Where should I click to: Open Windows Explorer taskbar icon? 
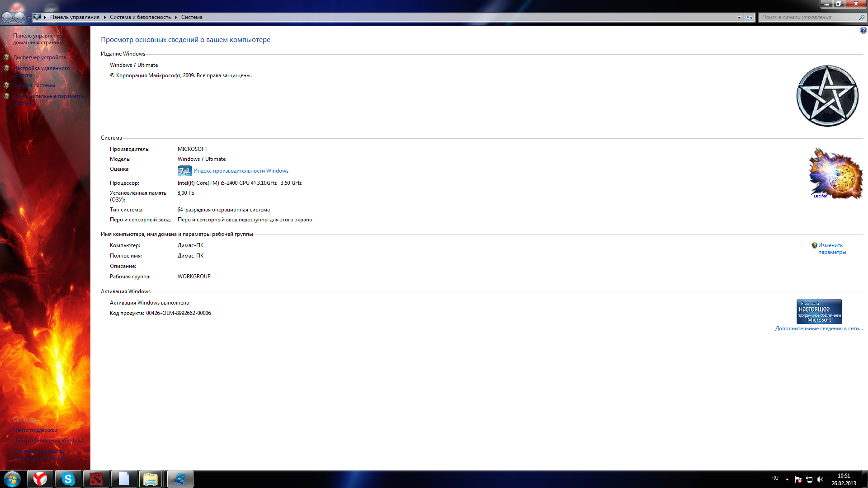tap(151, 479)
